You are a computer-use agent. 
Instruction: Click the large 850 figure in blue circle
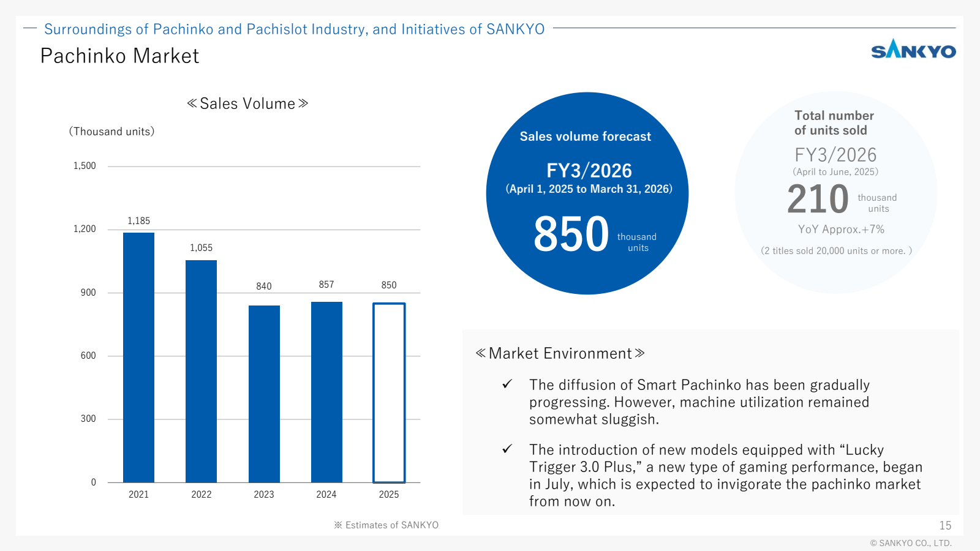571,234
